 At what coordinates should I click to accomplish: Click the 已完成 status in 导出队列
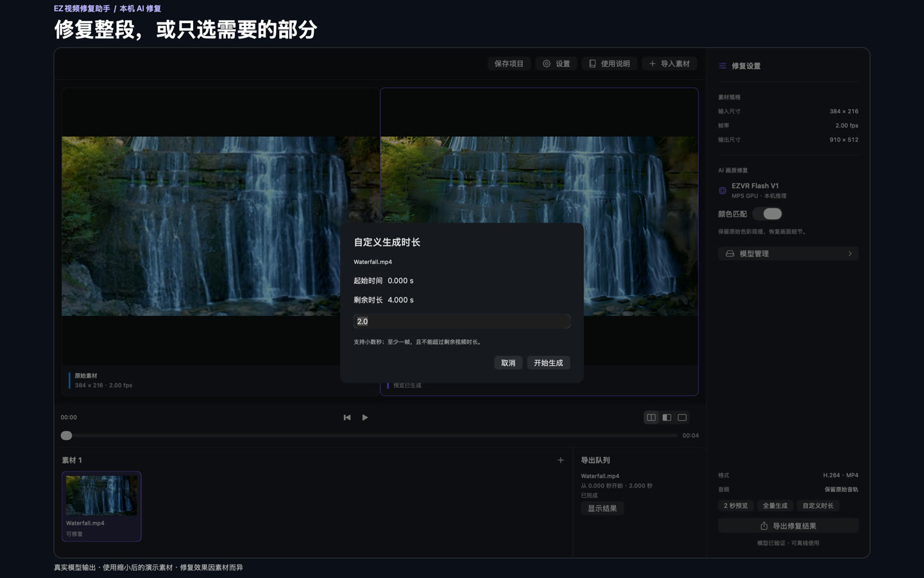pyautogui.click(x=589, y=495)
